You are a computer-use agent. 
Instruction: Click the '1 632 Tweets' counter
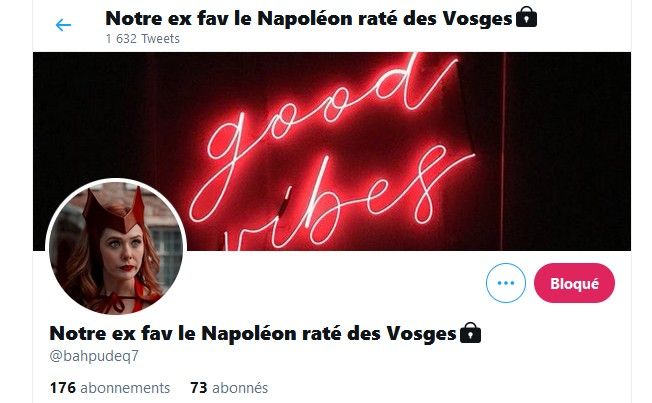click(x=143, y=39)
